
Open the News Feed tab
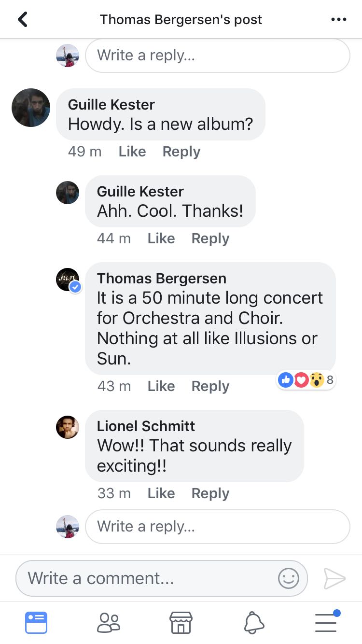pyautogui.click(x=36, y=622)
